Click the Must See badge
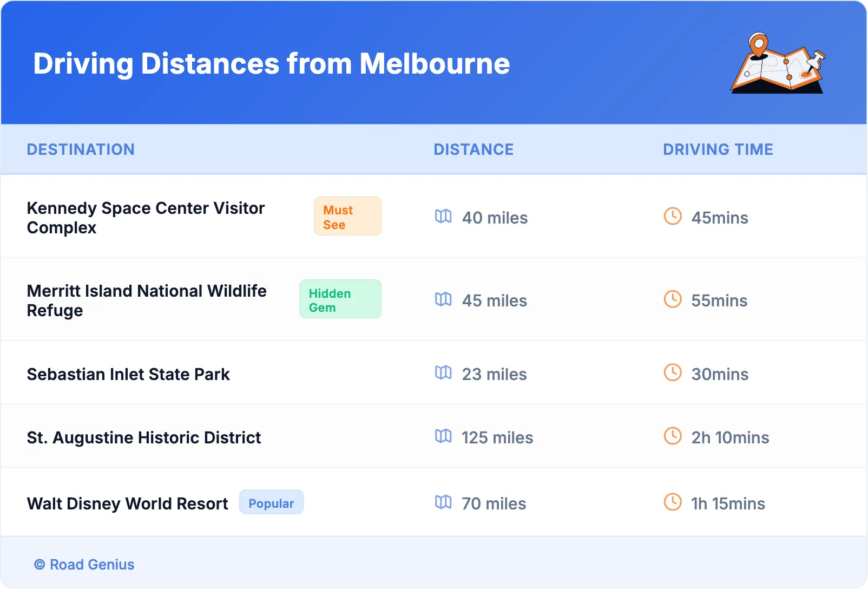This screenshot has width=868, height=589. click(347, 216)
